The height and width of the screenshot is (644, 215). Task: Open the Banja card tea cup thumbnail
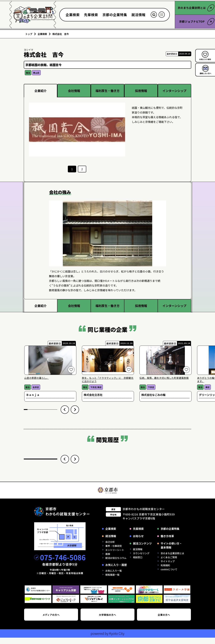(x=50, y=360)
